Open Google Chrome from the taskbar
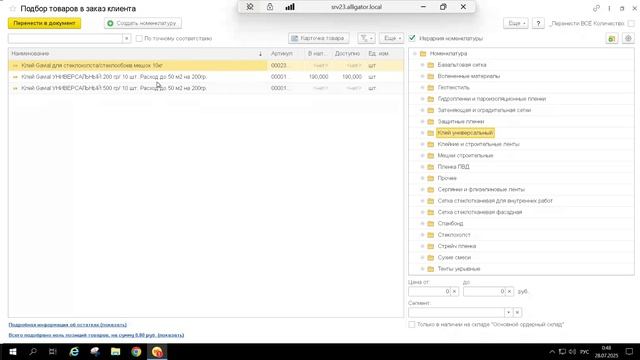The height and width of the screenshot is (360, 640). coord(136,351)
